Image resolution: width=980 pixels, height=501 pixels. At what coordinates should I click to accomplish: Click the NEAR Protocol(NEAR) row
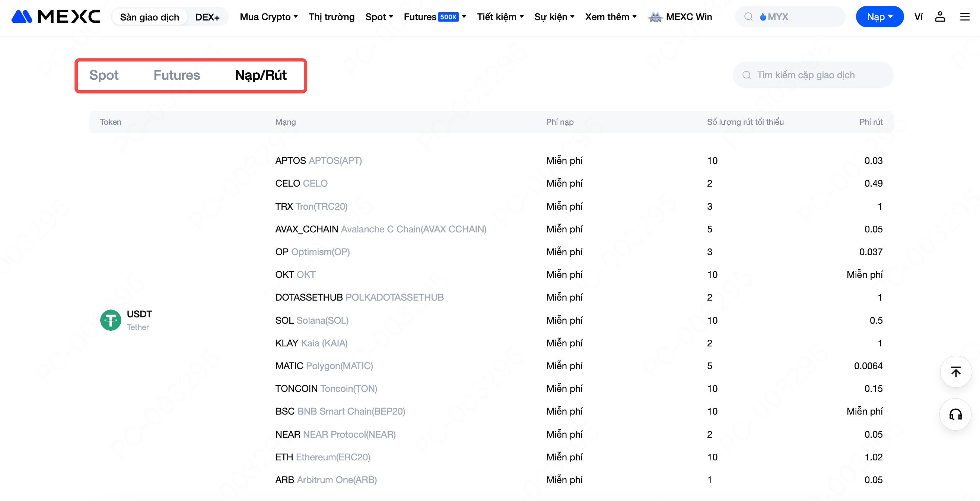(x=579, y=434)
